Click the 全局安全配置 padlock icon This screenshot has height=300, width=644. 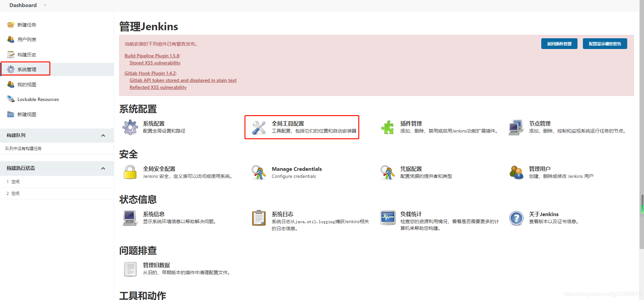(x=130, y=172)
